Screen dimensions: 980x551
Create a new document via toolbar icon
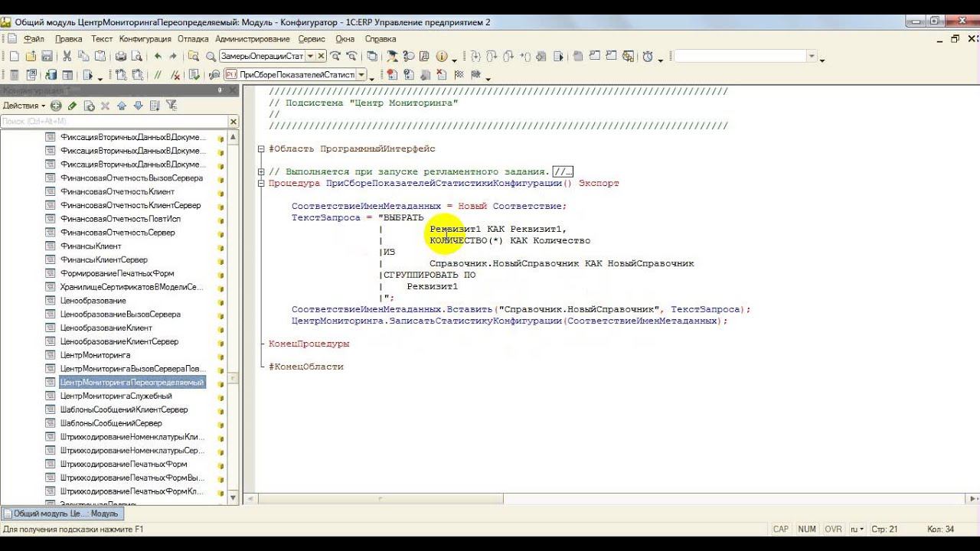15,57
